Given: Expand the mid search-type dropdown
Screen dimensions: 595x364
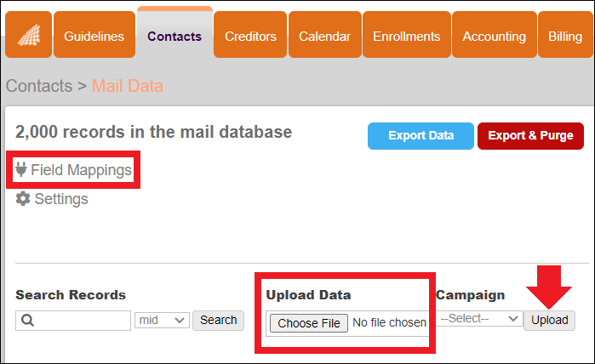Looking at the screenshot, I should point(162,321).
